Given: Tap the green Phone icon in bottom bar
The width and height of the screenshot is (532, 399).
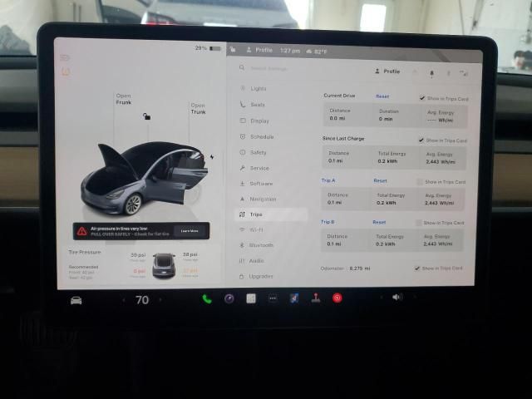Looking at the screenshot, I should pos(206,298).
